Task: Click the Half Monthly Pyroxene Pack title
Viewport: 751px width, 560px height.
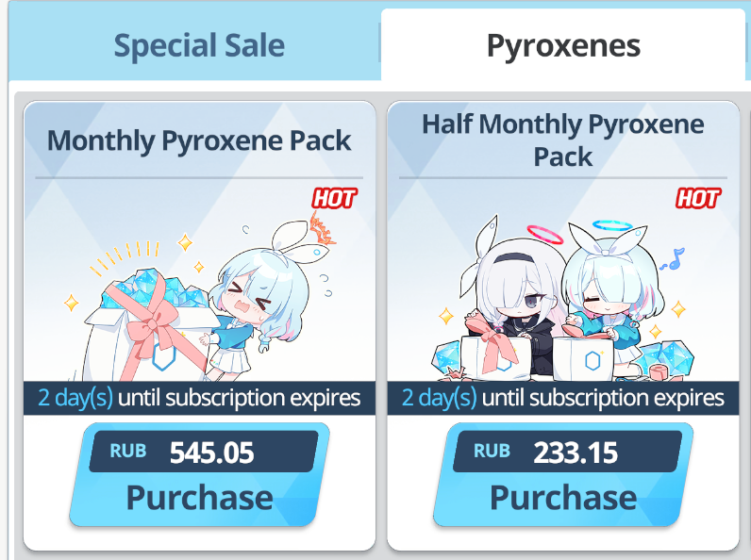Action: click(563, 140)
